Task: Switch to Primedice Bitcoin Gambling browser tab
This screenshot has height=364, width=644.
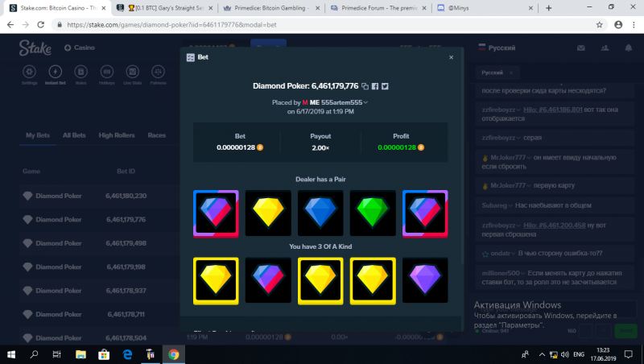Action: pos(271,8)
